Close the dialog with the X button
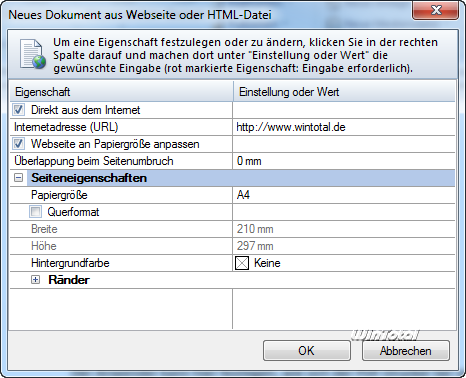Screen dimensions: 466x378 [x=436, y=10]
